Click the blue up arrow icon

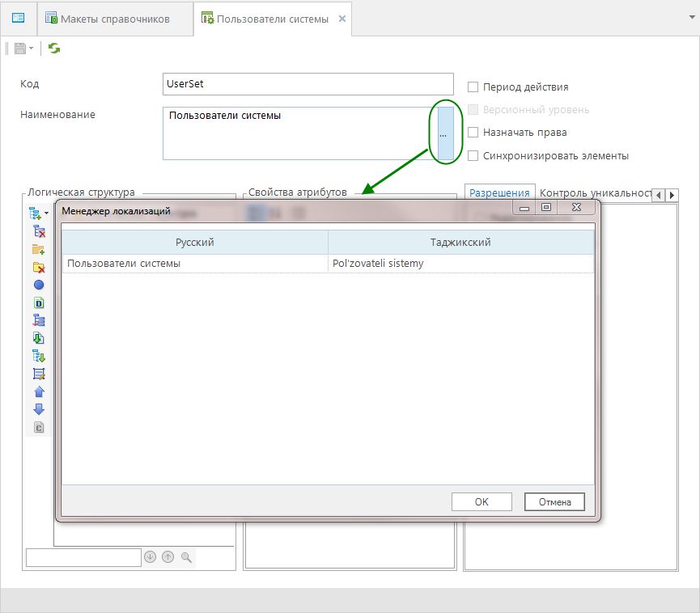(39, 391)
